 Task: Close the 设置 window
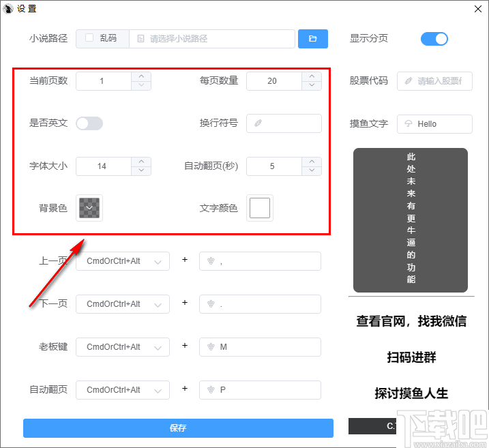click(478, 9)
